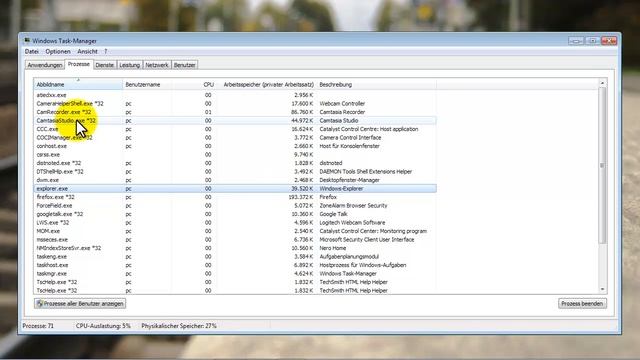
Task: Click the Nero Home description
Action: pyautogui.click(x=333, y=248)
